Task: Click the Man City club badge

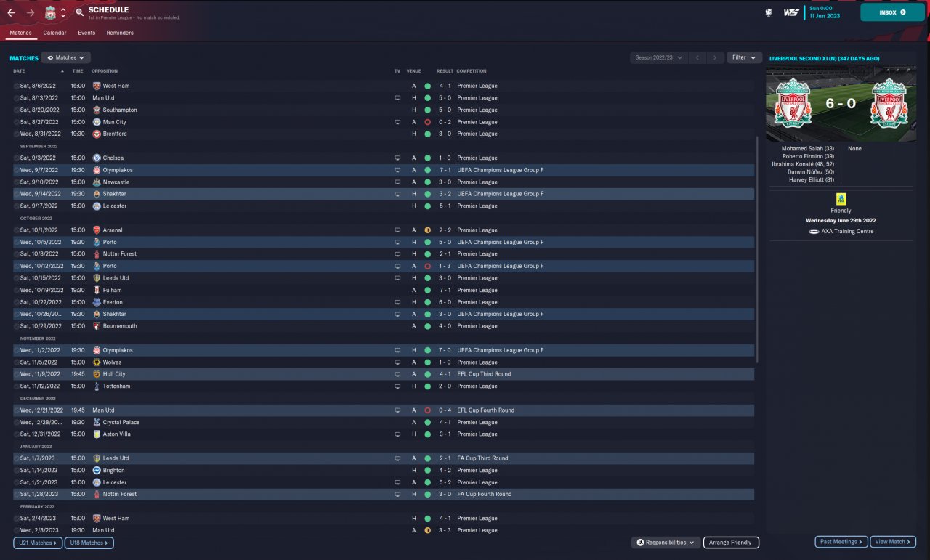Action: [97, 122]
